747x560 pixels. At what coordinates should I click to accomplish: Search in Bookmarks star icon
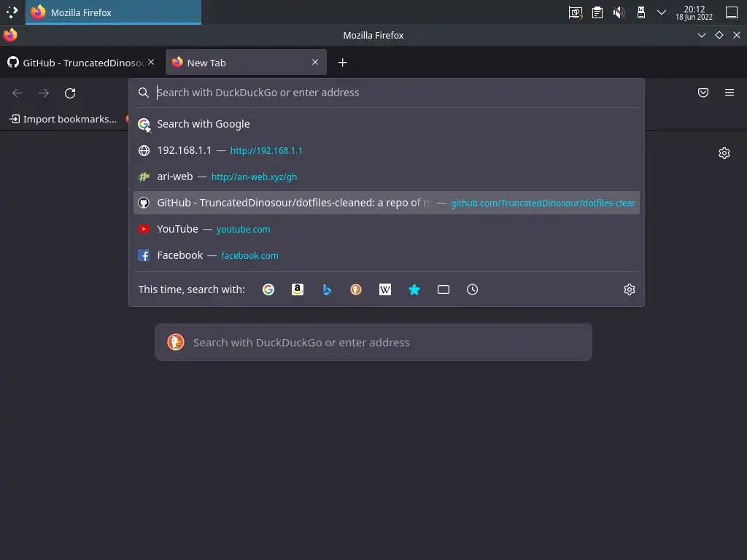(414, 289)
